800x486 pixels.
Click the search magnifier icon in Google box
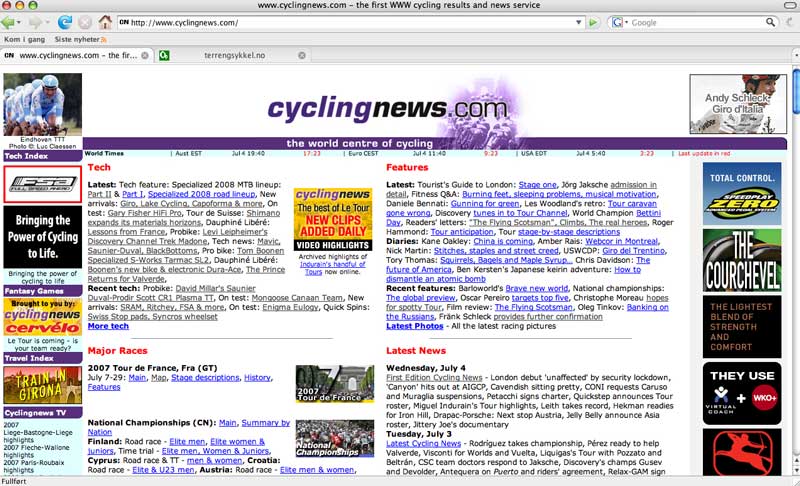tap(770, 22)
